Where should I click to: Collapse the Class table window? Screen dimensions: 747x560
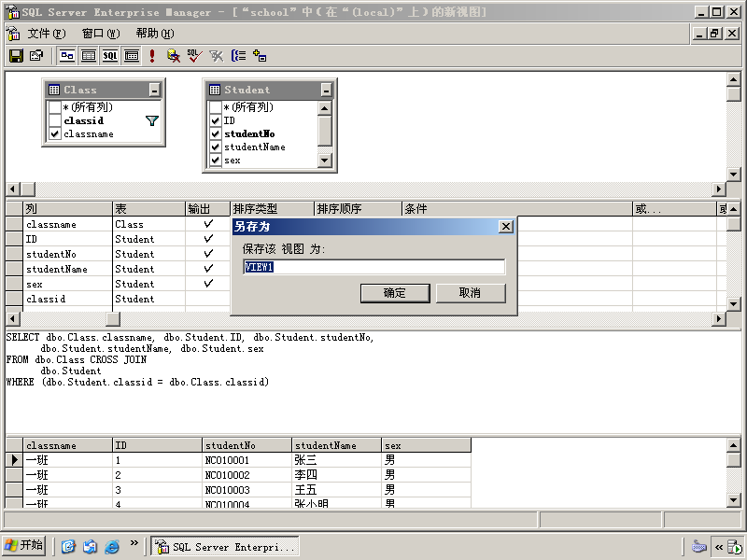(154, 90)
